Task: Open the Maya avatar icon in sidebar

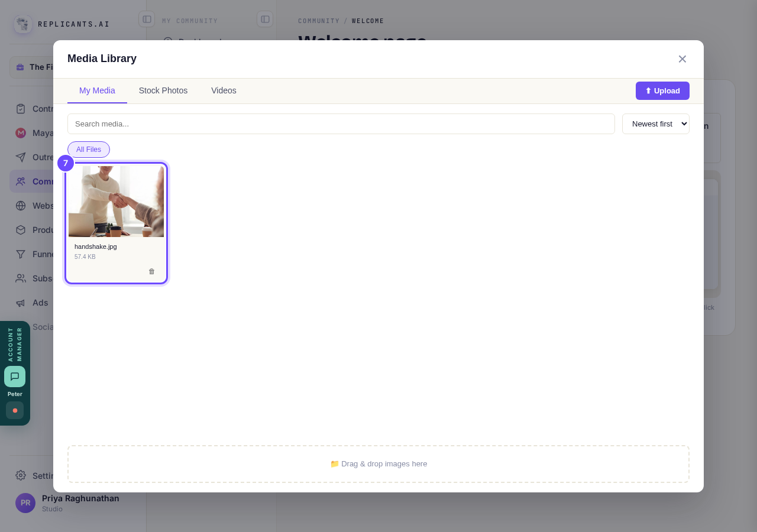Action: point(21,133)
